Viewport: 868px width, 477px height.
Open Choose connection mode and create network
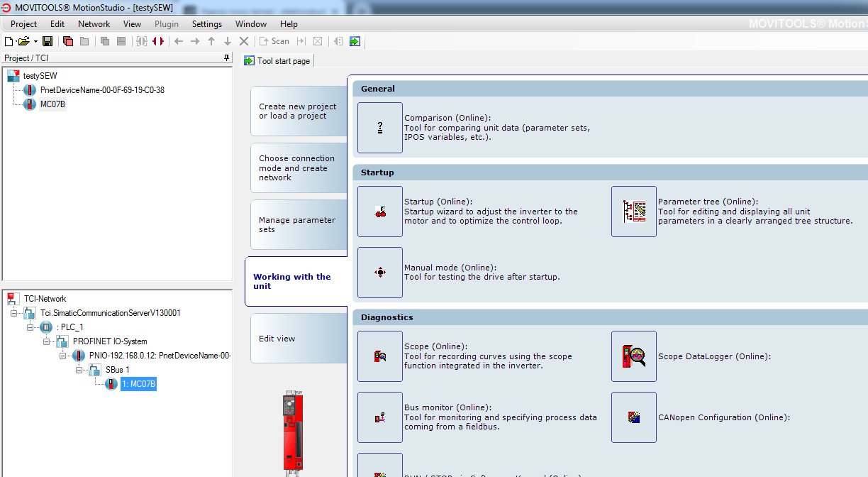pos(299,168)
